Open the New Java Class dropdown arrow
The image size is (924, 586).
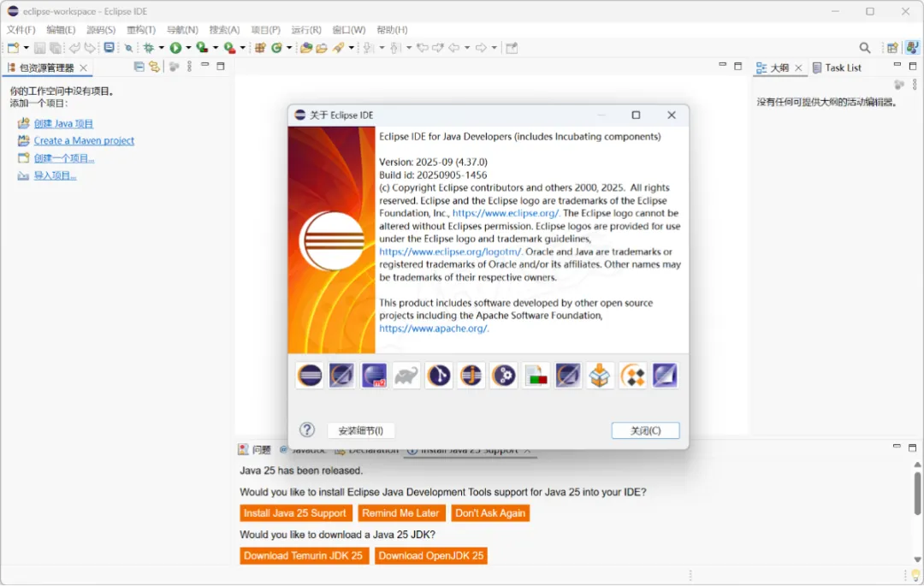(x=289, y=48)
